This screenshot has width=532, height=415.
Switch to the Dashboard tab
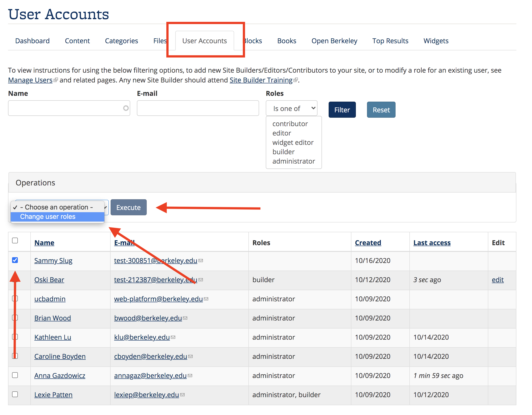click(32, 41)
